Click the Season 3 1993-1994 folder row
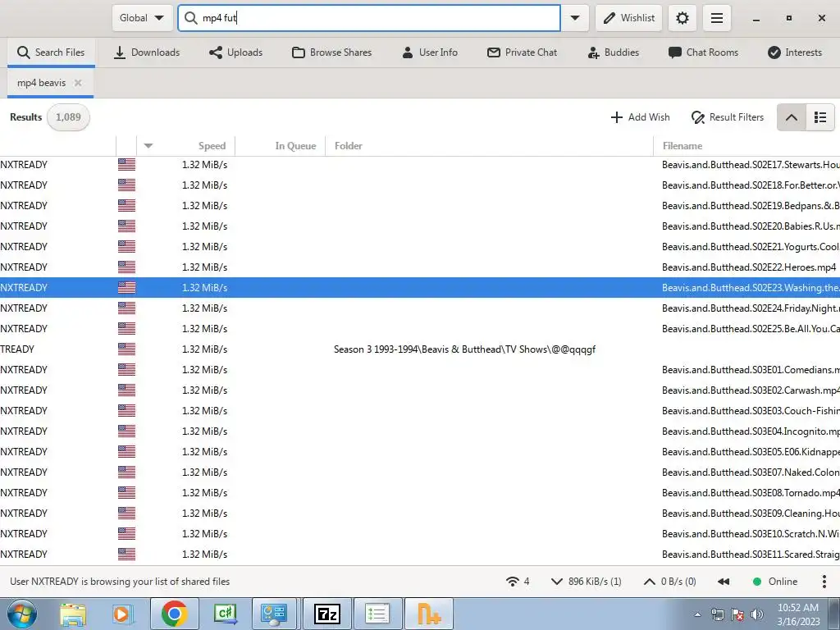This screenshot has width=840, height=630. click(x=420, y=349)
